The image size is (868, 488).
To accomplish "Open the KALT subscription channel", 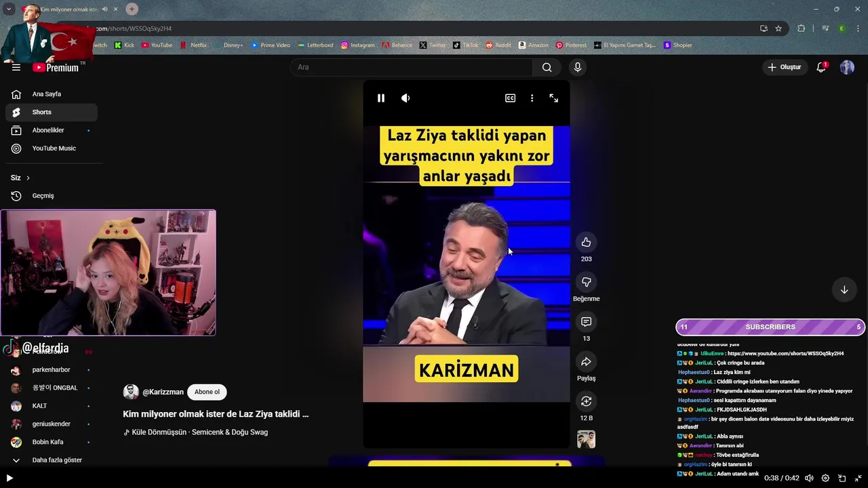I will [51, 406].
